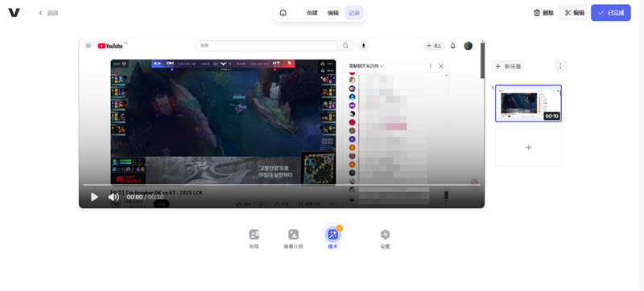Expand the live chat dropdown in the preview
The width and height of the screenshot is (644, 291).
coord(366,66)
